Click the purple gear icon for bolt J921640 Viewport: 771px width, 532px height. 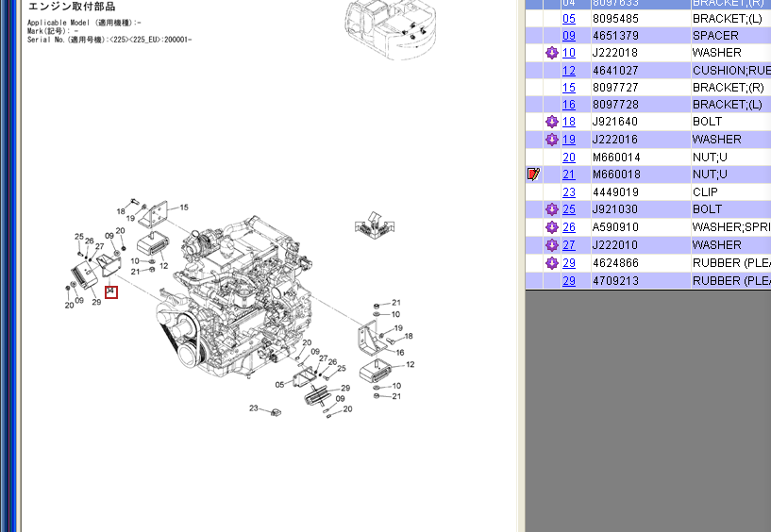(552, 122)
